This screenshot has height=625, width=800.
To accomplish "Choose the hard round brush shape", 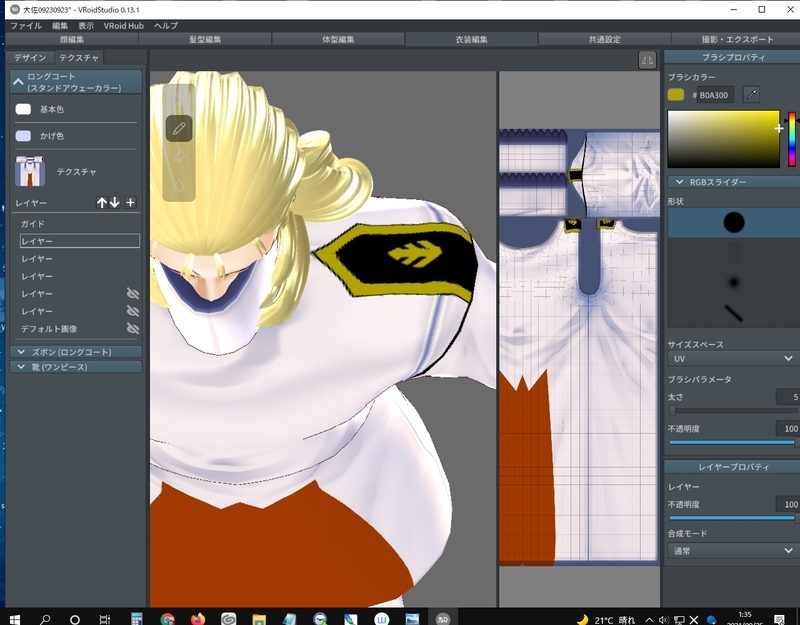I will 734,222.
